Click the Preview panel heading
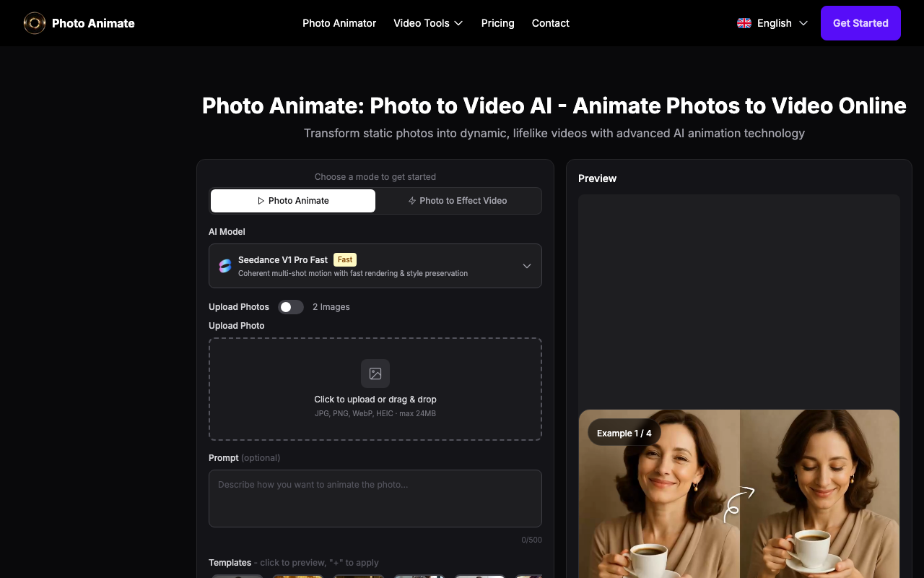Viewport: 924px width, 578px height. (x=598, y=178)
